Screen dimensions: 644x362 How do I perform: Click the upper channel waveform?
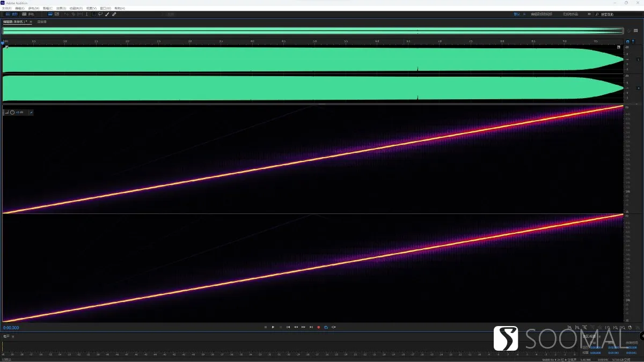313,60
